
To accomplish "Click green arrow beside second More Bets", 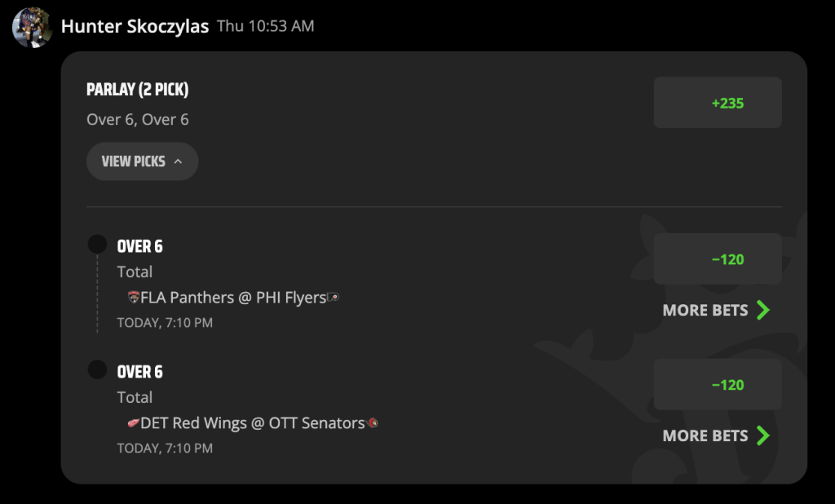I will [x=763, y=435].
